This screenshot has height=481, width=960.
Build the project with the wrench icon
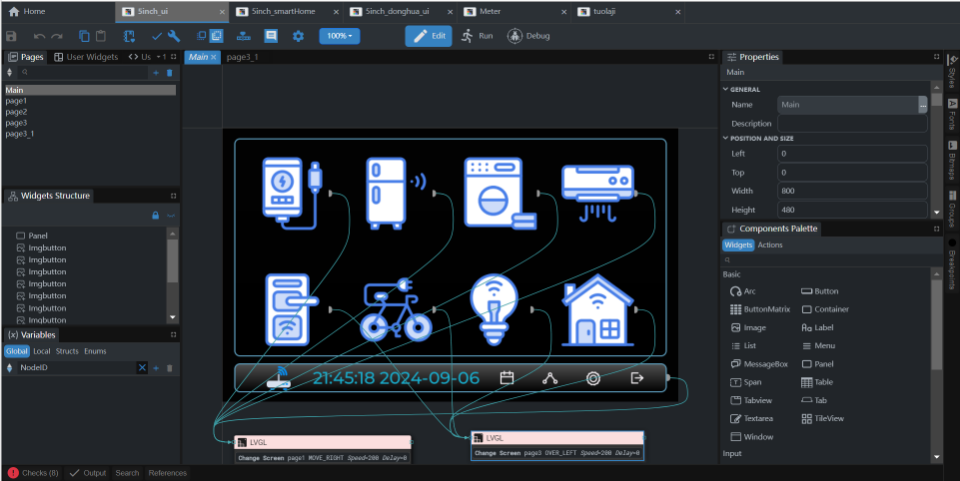pos(174,36)
